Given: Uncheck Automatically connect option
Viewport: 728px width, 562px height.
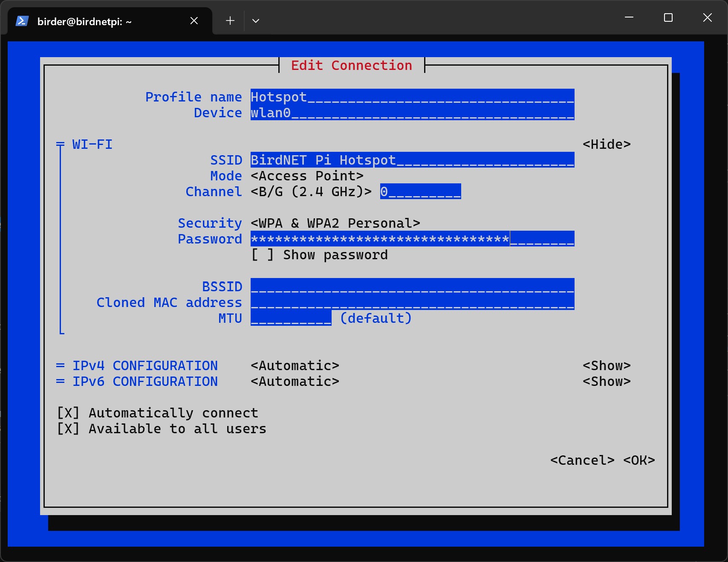Looking at the screenshot, I should click(x=68, y=413).
